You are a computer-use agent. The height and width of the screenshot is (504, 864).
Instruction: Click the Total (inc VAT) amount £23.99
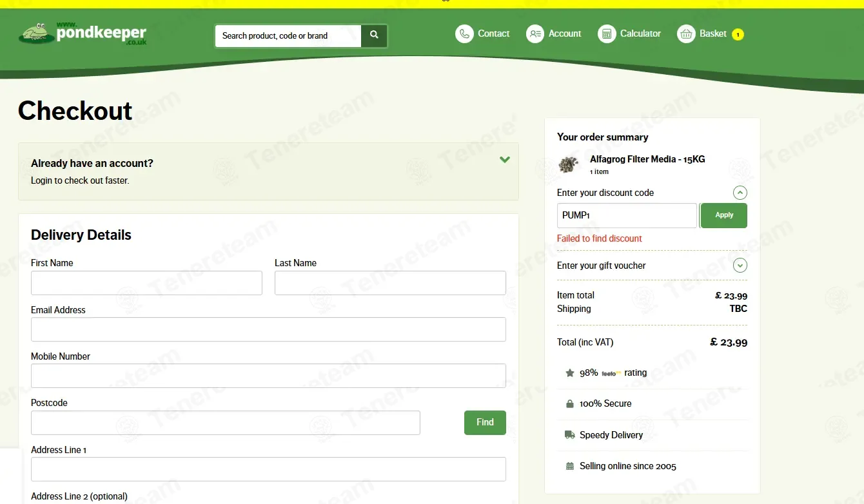pos(729,342)
